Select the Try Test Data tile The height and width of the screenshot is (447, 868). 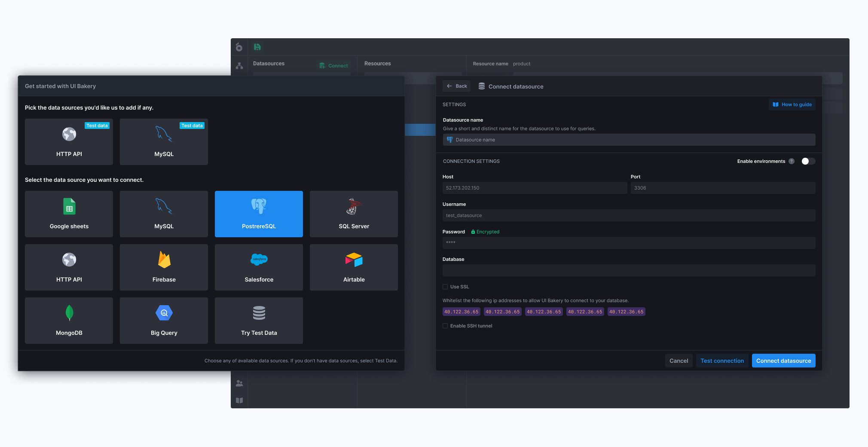pos(259,321)
